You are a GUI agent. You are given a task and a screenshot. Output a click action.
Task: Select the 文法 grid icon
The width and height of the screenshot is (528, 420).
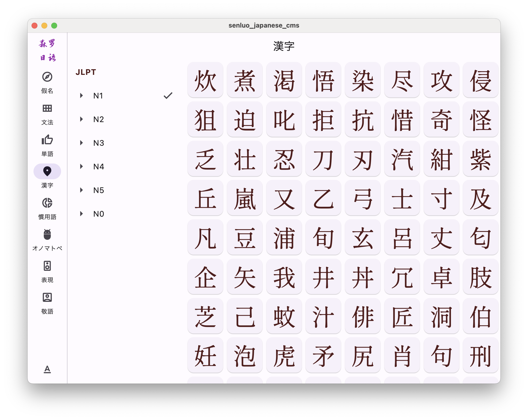pos(47,108)
